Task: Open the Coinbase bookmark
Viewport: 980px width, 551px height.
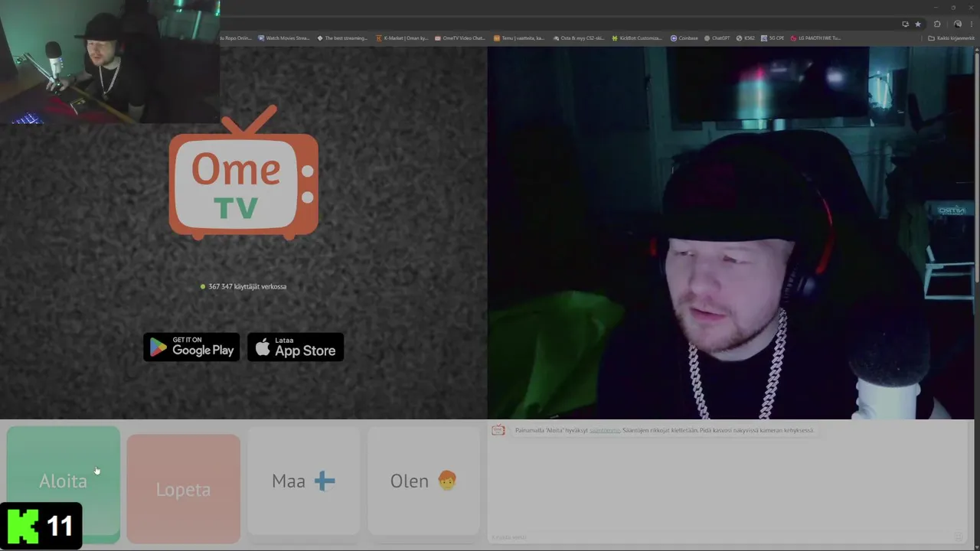Action: click(684, 38)
